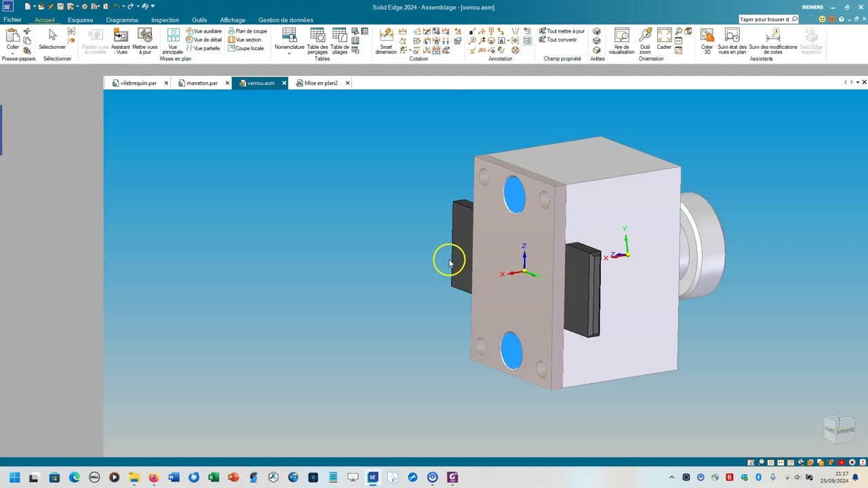Open the Windows Start menu
The image size is (868, 488).
point(14,477)
